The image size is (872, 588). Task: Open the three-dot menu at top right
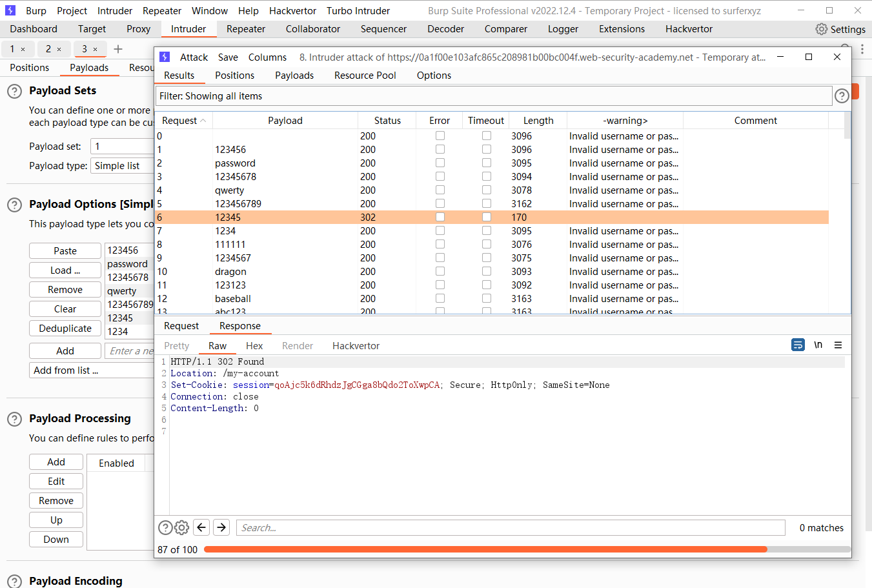pyautogui.click(x=863, y=49)
